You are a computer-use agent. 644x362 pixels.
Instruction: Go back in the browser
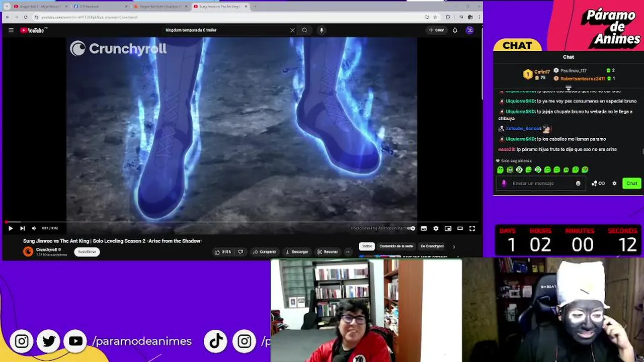tap(7, 17)
